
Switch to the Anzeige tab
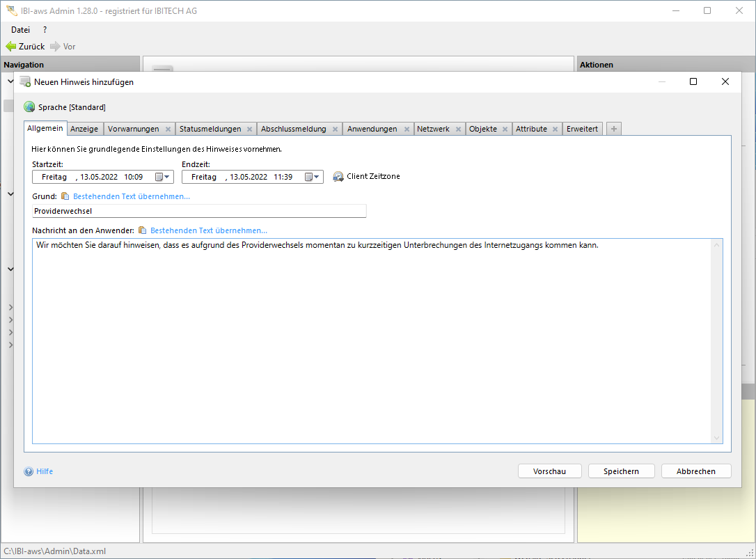click(84, 129)
